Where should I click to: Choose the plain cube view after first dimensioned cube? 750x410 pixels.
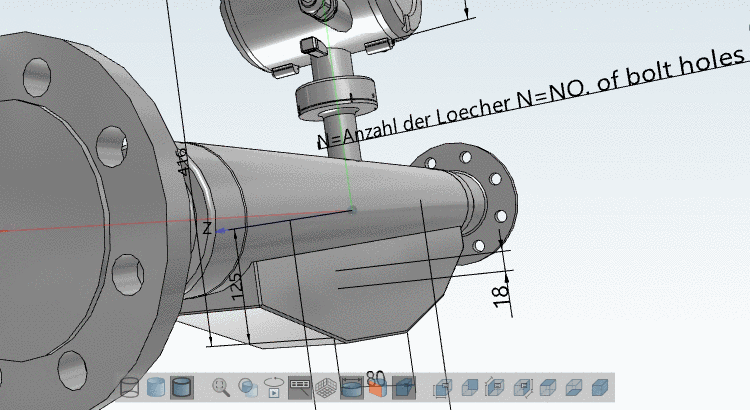click(469, 387)
